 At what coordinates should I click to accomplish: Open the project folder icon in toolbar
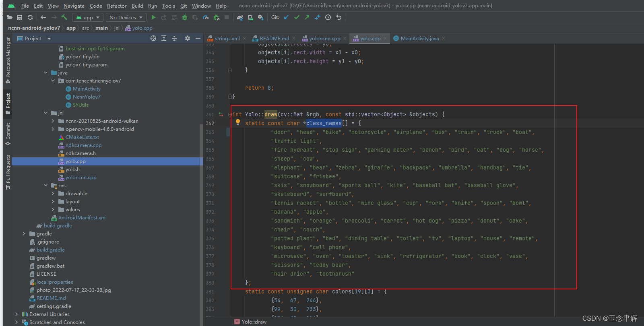10,17
